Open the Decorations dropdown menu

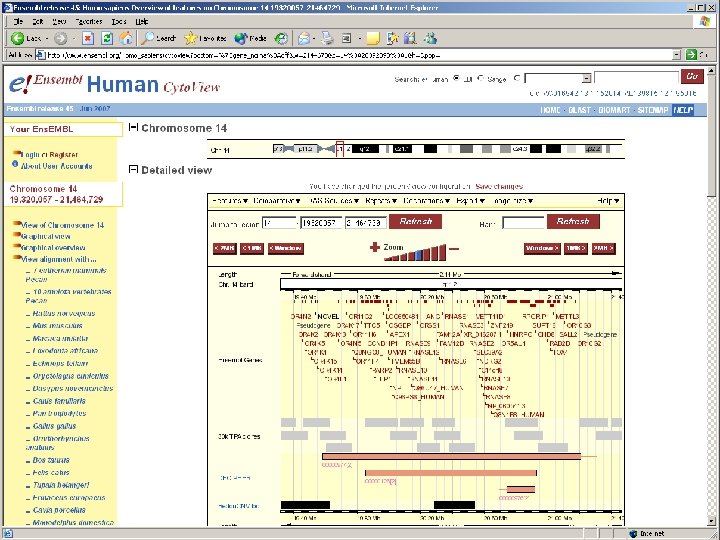pos(427,201)
